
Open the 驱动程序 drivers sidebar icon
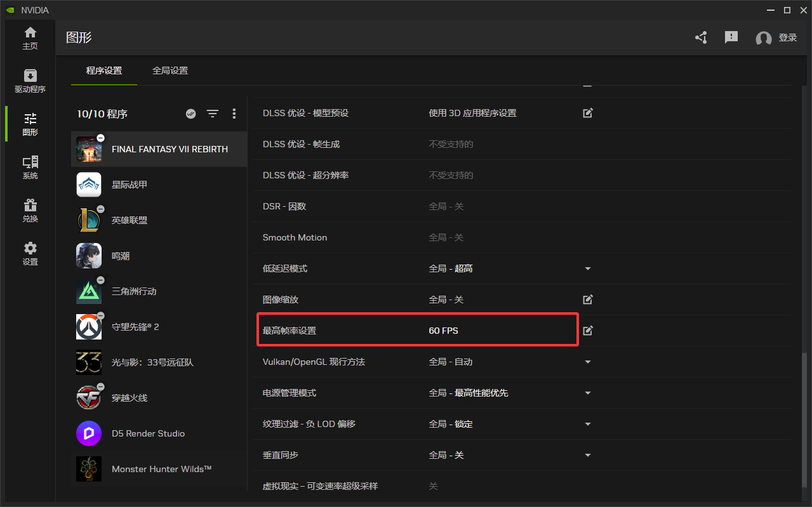[x=30, y=81]
